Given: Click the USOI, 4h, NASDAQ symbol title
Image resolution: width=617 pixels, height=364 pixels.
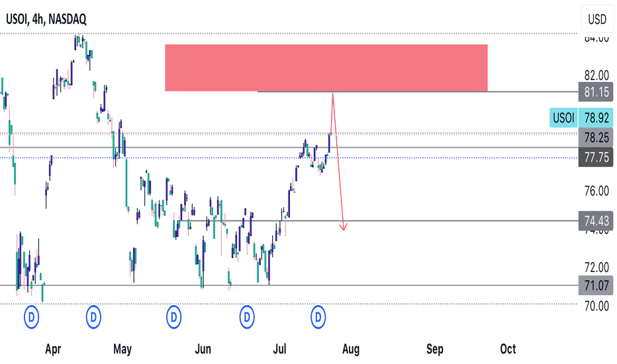Looking at the screenshot, I should click(46, 19).
